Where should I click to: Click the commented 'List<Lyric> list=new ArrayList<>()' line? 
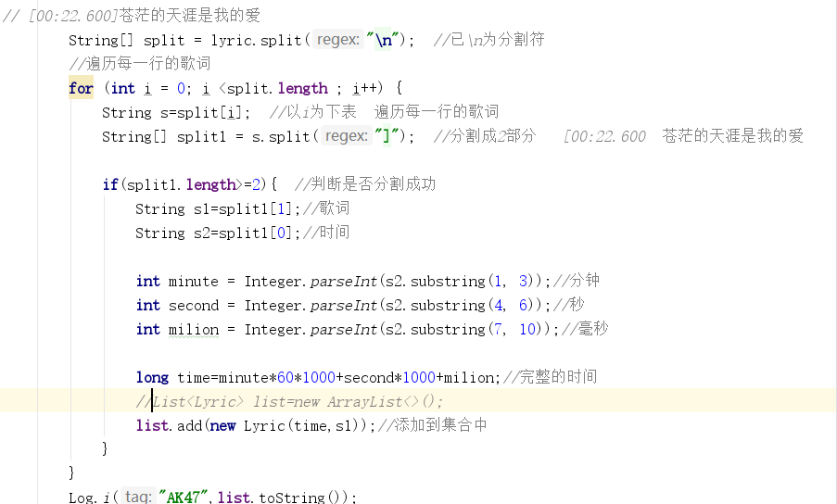(289, 401)
